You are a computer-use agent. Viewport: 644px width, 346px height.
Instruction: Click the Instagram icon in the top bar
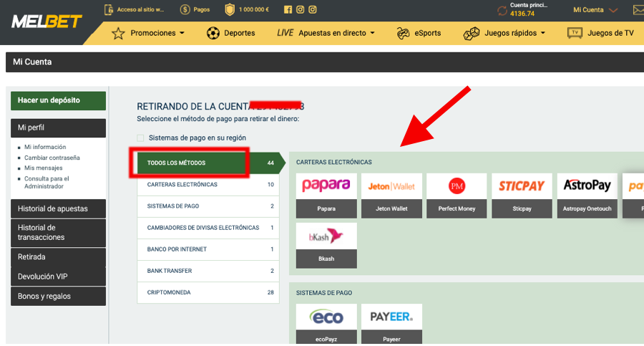tap(301, 10)
